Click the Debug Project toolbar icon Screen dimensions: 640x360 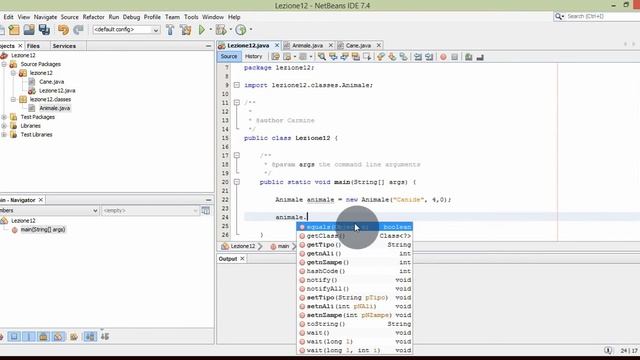click(x=221, y=29)
